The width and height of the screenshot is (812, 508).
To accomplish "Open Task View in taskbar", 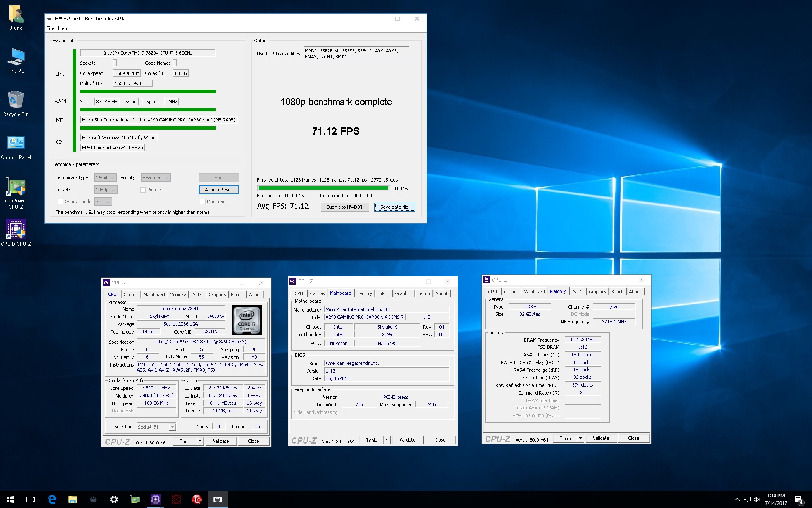I will pyautogui.click(x=30, y=500).
